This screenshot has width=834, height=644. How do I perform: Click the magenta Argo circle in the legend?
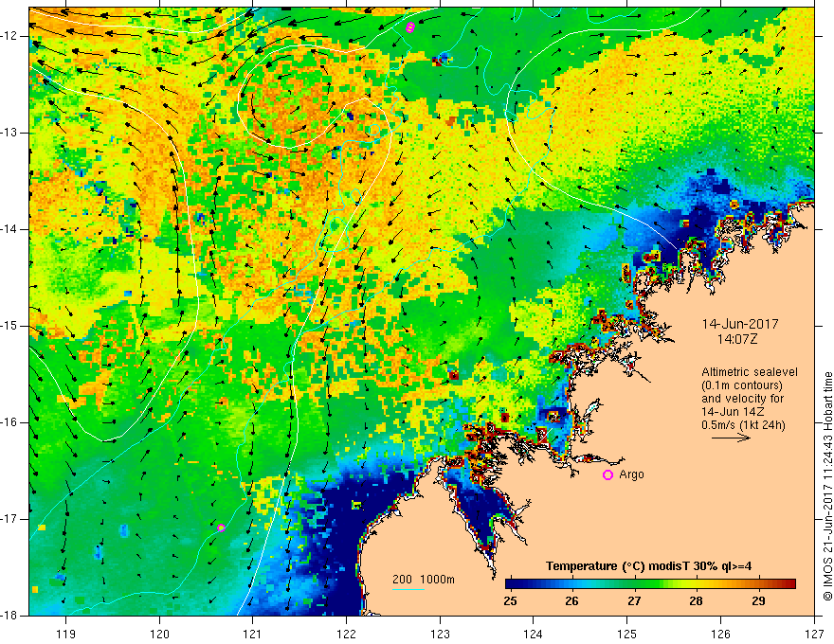point(607,474)
